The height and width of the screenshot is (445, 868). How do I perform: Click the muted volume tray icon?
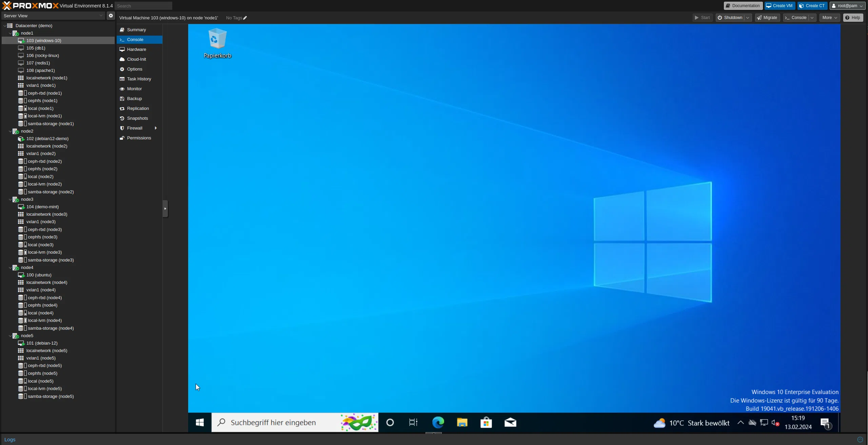coord(775,423)
